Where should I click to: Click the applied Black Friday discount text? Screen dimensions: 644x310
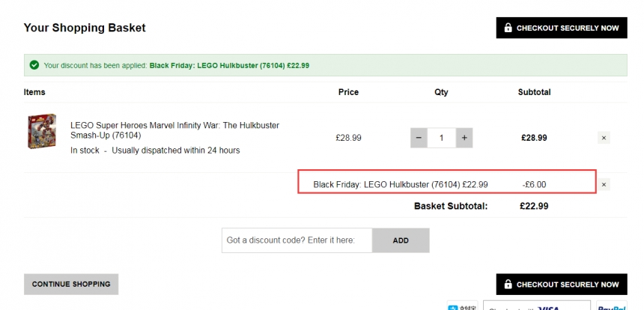click(x=229, y=65)
